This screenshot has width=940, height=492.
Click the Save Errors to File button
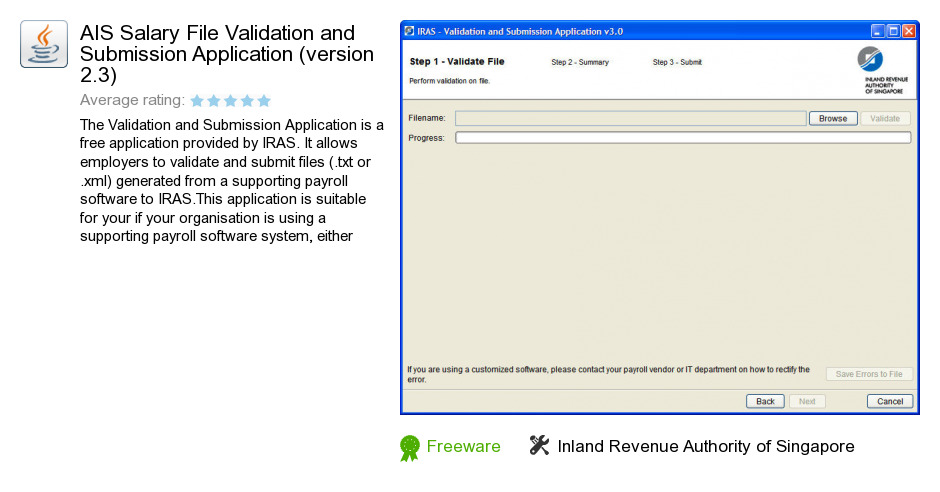[869, 374]
